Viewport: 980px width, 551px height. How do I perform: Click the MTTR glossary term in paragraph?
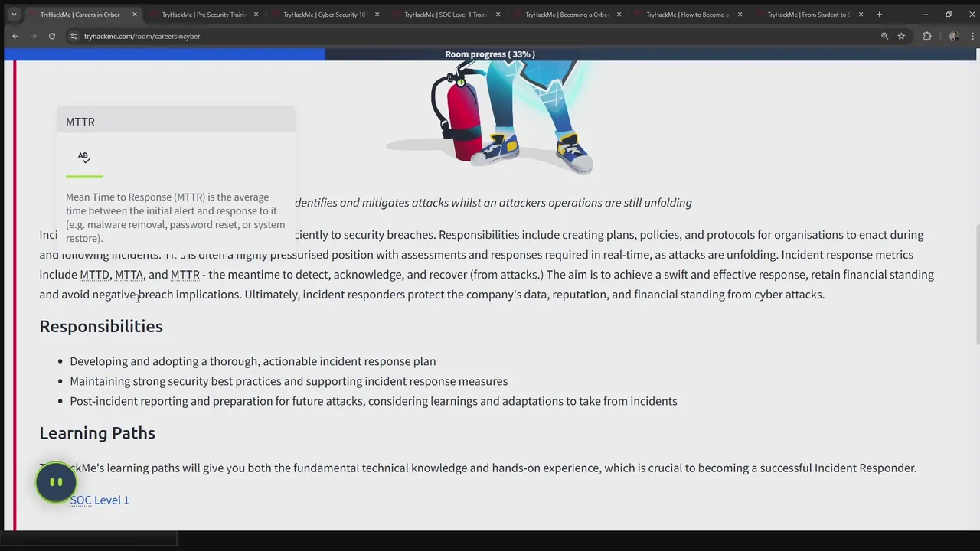[185, 274]
